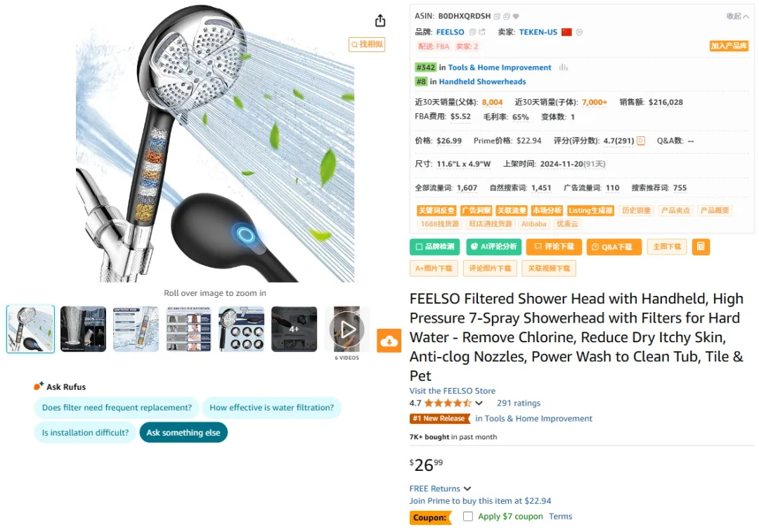Click the share icon above product image
Screen dimensions: 759x532
[x=380, y=20]
